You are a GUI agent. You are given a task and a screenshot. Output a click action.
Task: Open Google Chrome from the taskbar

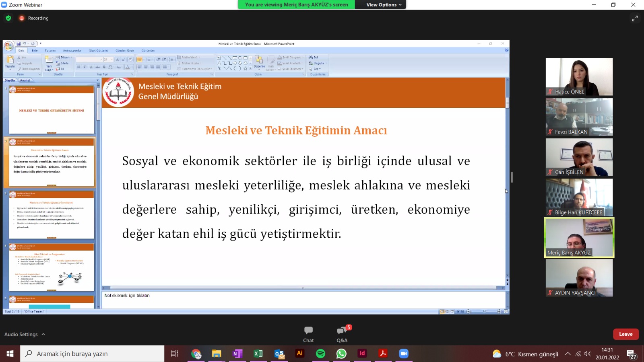click(196, 354)
